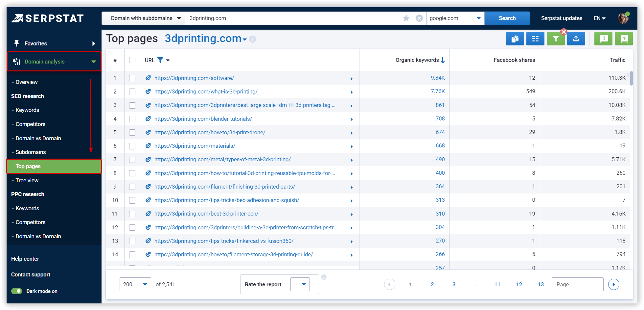Viewport: 644px width, 310px height.
Task: Check the row 4 blender-tutorials checkbox
Action: (132, 119)
